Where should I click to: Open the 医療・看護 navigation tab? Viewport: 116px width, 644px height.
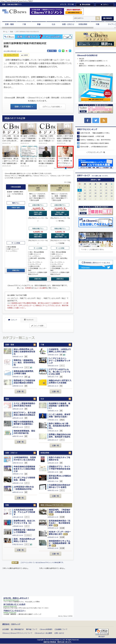point(9,24)
